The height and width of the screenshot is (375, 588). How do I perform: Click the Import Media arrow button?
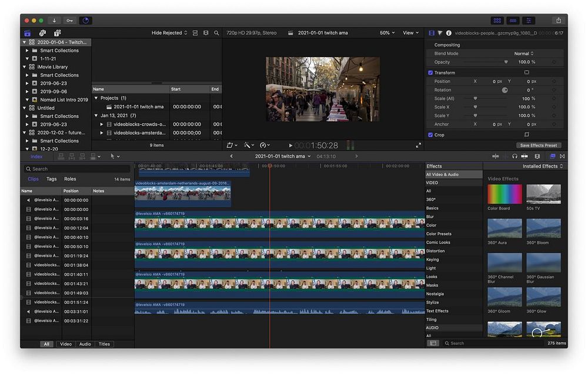coord(54,20)
